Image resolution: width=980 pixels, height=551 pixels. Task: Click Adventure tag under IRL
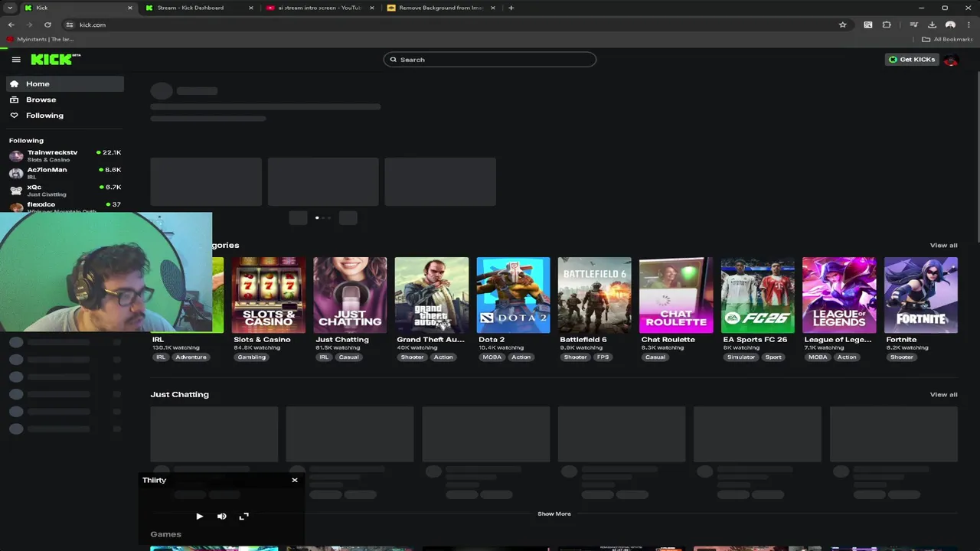[x=191, y=357]
